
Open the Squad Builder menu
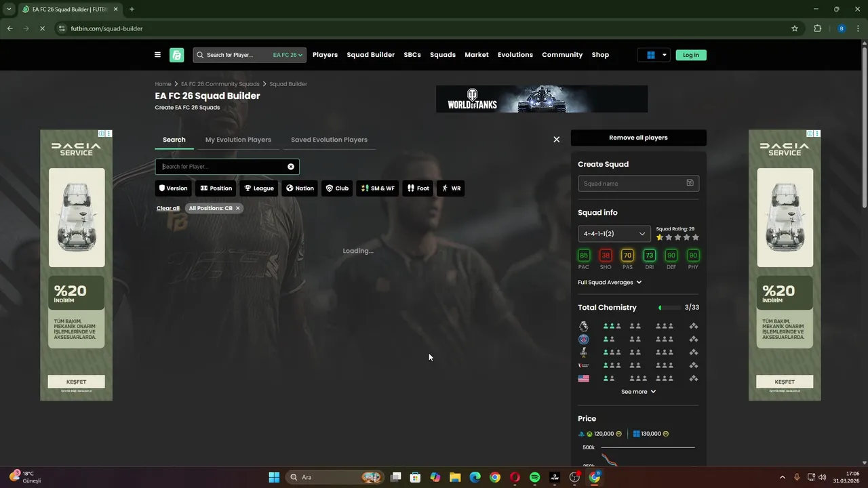(x=370, y=55)
